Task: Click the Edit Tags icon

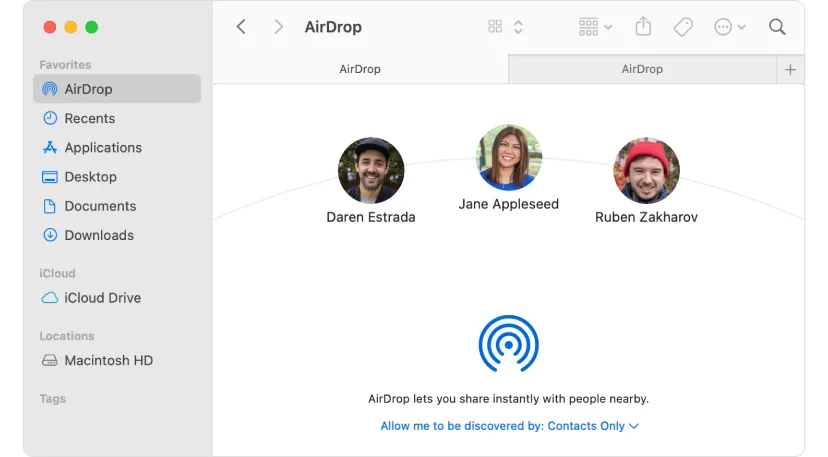Action: point(683,27)
